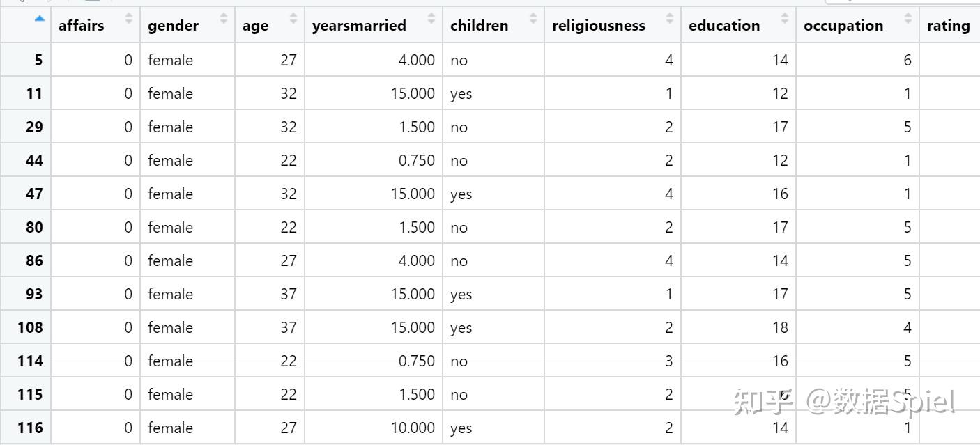Select education value 18 in row 108
980x445 pixels.
pos(780,327)
